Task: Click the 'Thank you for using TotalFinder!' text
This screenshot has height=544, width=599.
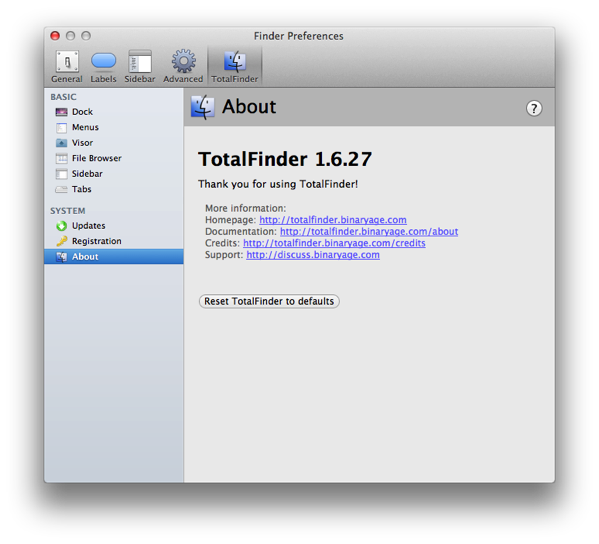Action: pyautogui.click(x=278, y=184)
